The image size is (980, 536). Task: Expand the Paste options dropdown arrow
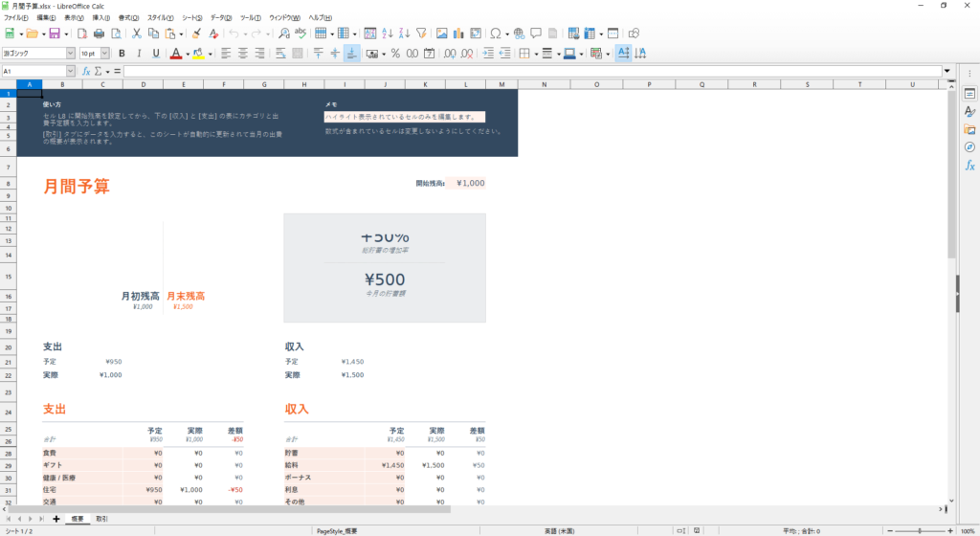pos(181,34)
